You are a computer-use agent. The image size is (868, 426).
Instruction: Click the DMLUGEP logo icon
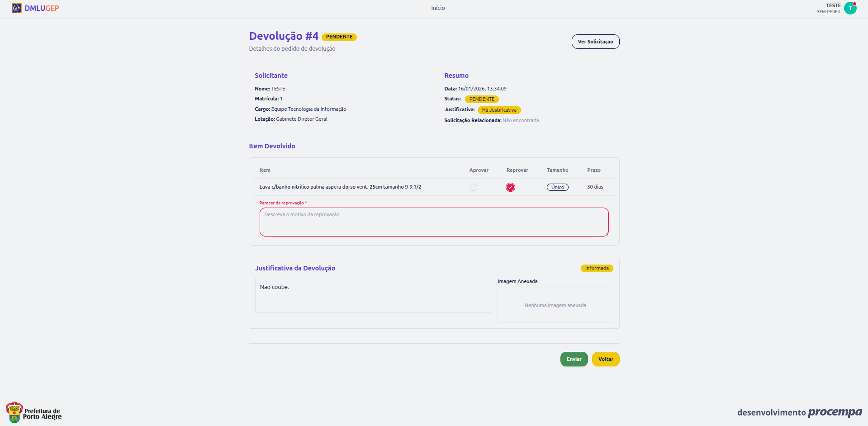17,8
